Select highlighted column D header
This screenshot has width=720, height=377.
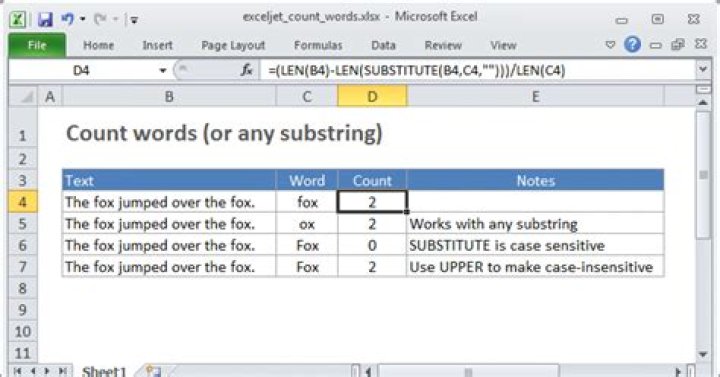[372, 96]
